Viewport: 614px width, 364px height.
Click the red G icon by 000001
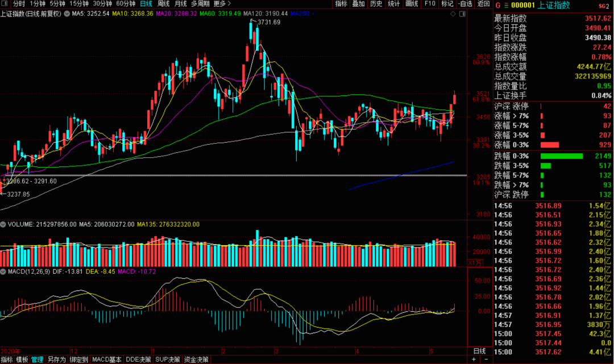[497, 6]
